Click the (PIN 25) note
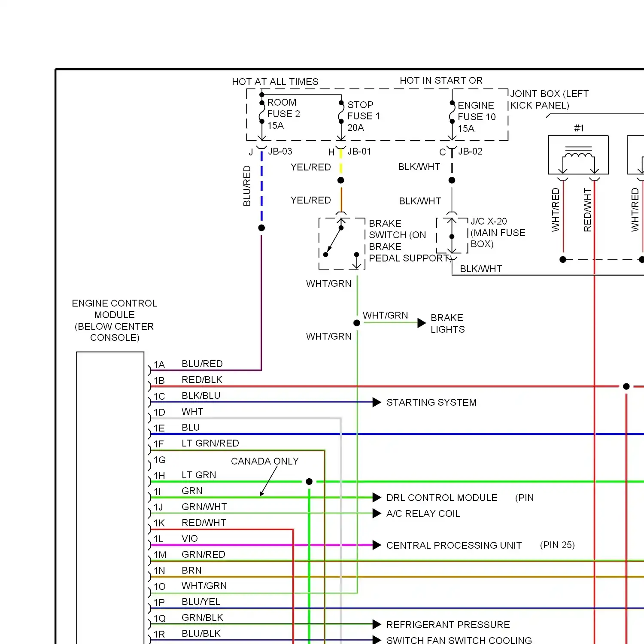 (557, 545)
